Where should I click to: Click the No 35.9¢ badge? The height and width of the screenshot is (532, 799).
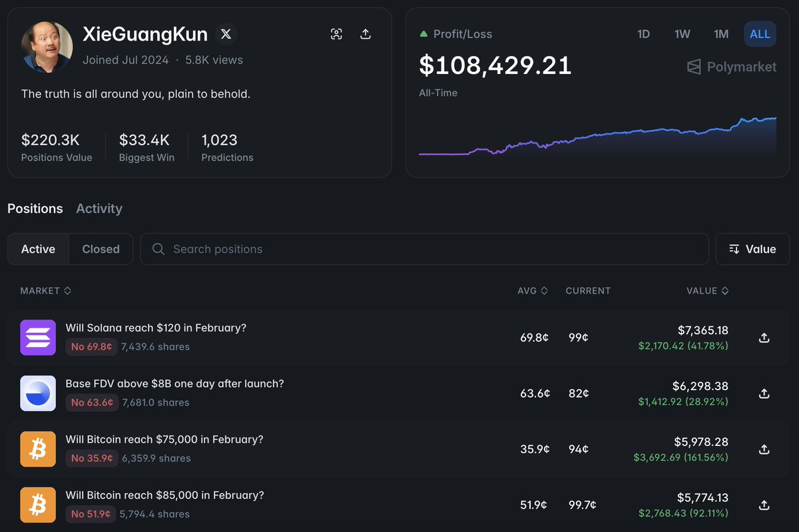92,459
